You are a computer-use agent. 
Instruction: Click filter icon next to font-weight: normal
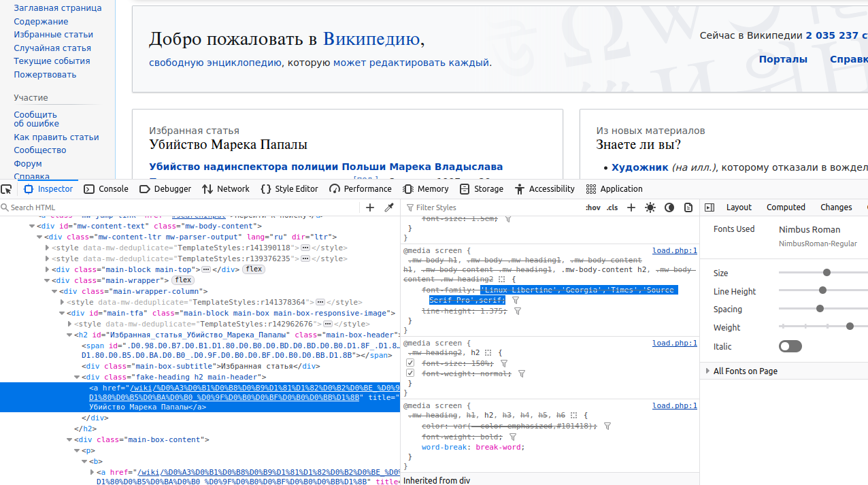pos(522,373)
